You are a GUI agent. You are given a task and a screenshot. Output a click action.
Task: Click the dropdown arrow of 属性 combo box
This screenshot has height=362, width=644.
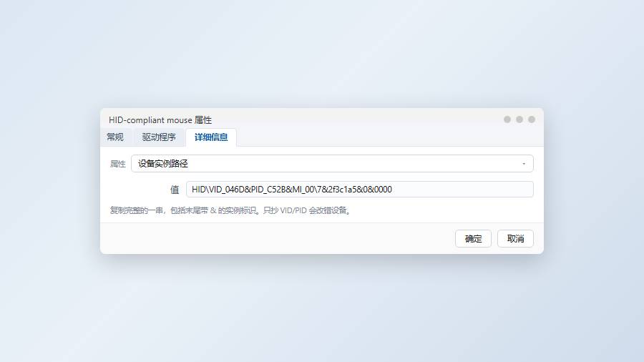[524, 164]
